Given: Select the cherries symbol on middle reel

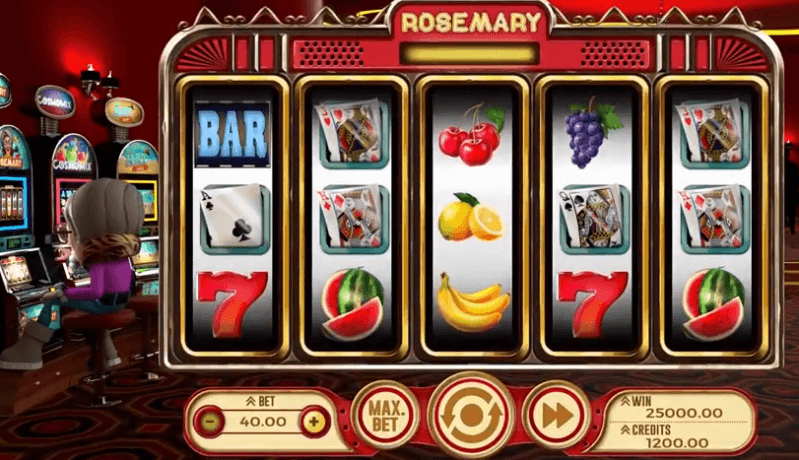Looking at the screenshot, I should (x=472, y=134).
